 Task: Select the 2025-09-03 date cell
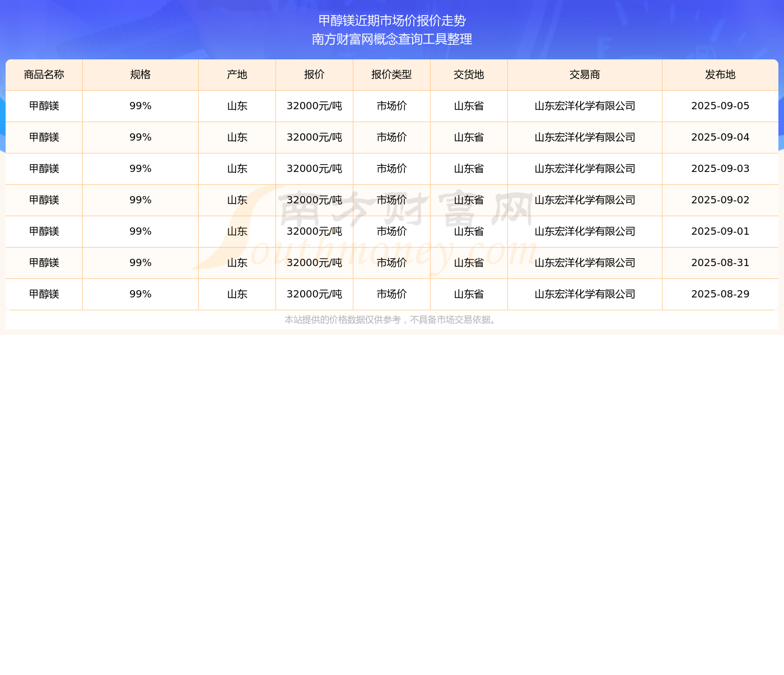(x=720, y=169)
